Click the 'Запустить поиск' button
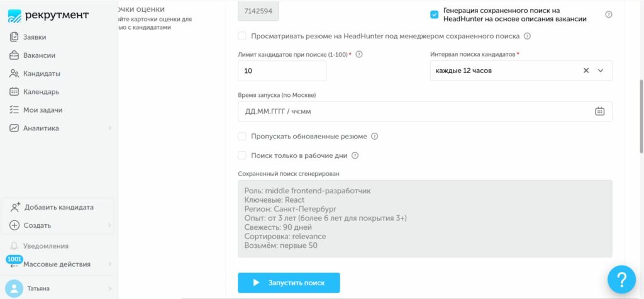644x299 pixels. tap(289, 283)
